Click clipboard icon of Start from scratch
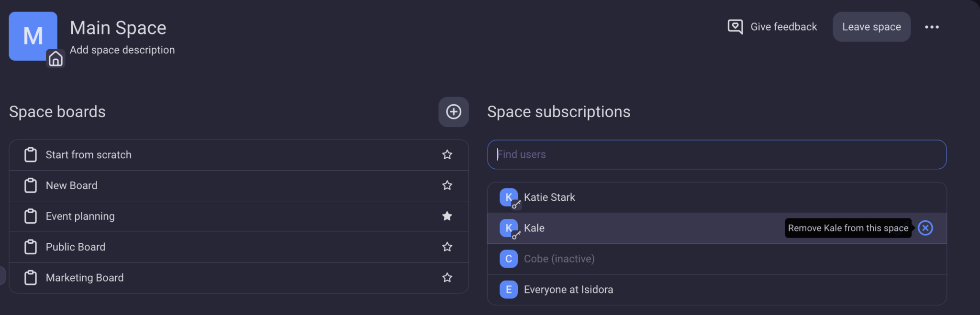 pos(31,155)
